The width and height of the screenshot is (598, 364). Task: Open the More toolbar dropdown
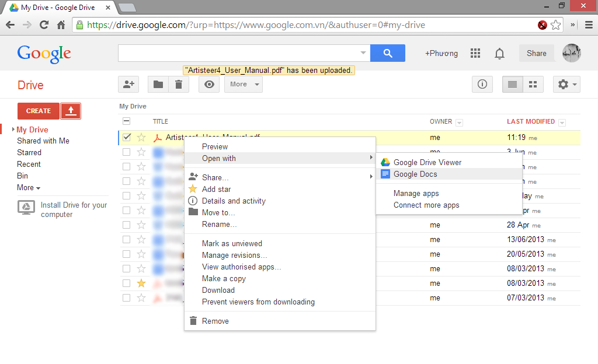244,84
